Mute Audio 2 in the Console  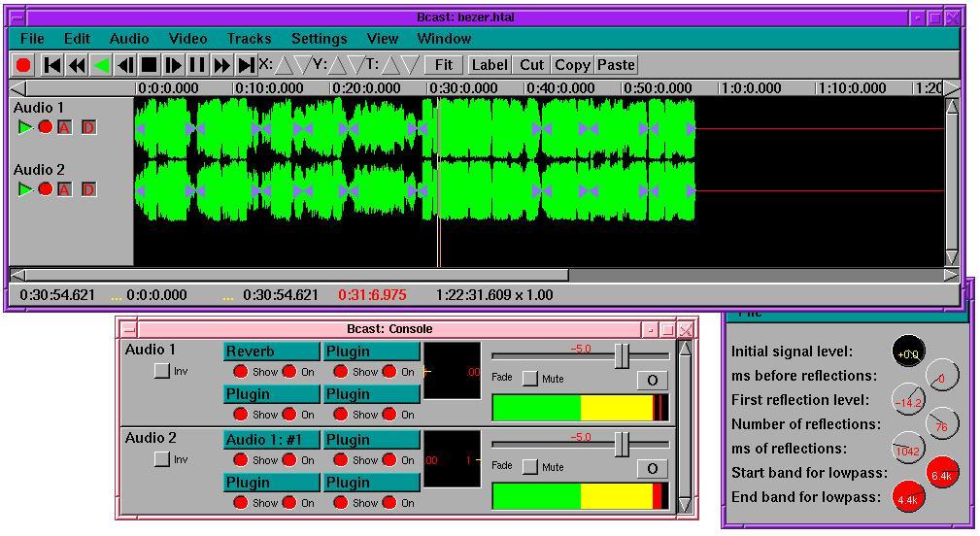coord(529,467)
